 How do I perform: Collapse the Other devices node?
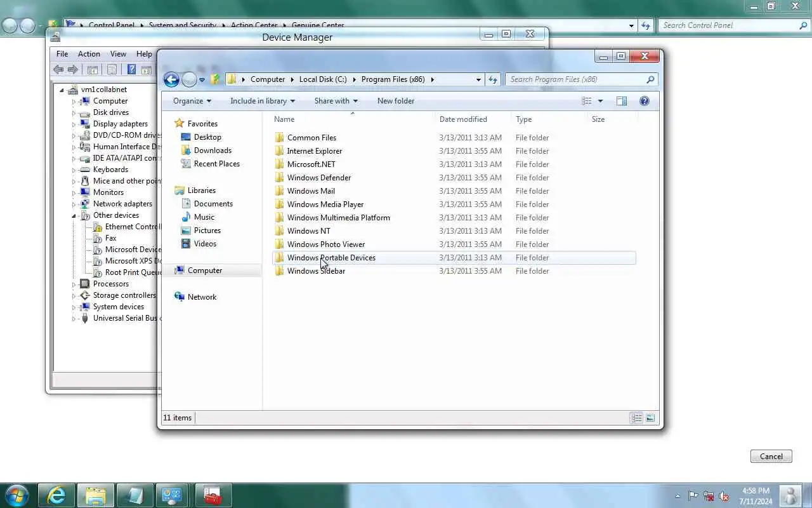[x=74, y=216]
